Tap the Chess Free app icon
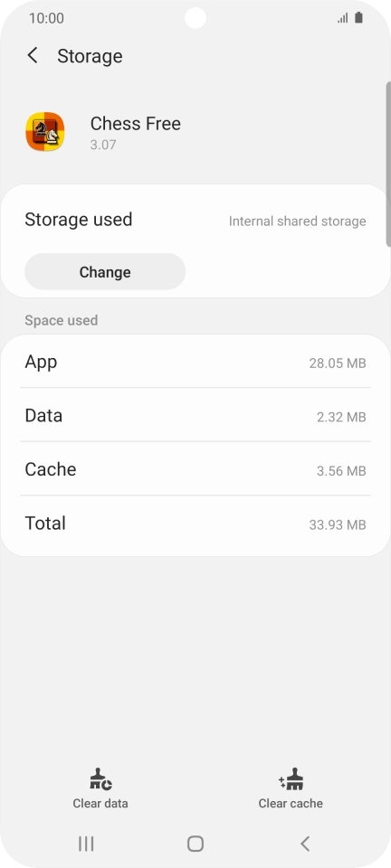 pyautogui.click(x=45, y=132)
